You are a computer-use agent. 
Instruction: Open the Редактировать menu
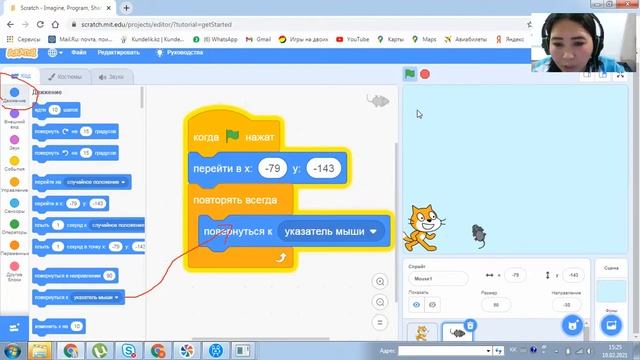click(x=118, y=52)
